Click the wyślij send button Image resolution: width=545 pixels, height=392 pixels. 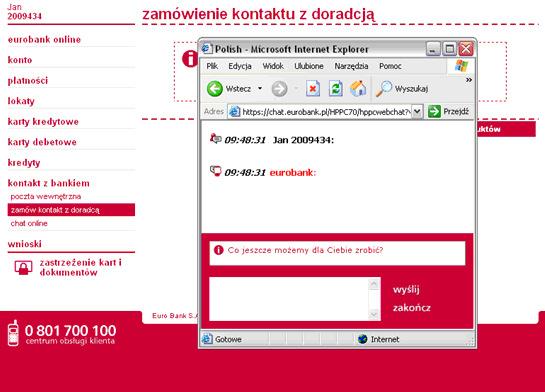coord(406,289)
